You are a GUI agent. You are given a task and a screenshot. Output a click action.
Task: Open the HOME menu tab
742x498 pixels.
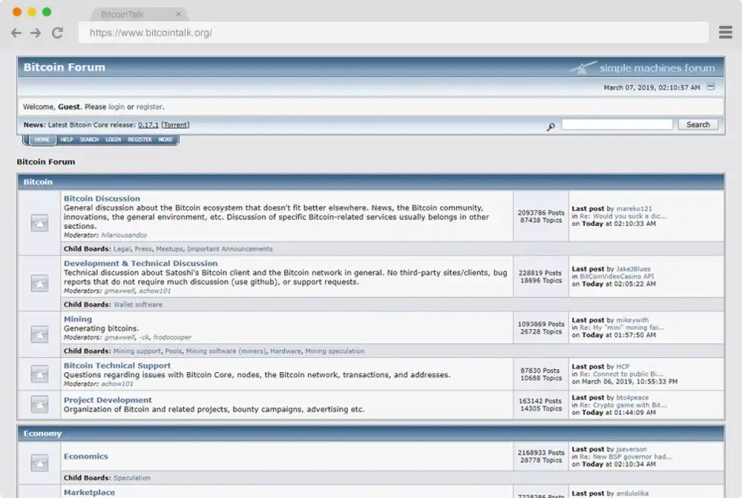coord(42,140)
